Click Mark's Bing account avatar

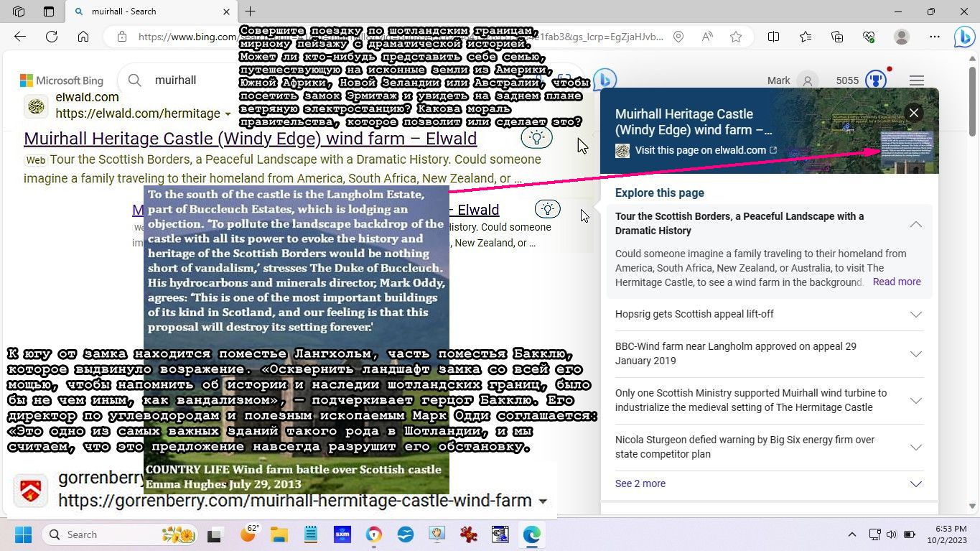pos(808,80)
